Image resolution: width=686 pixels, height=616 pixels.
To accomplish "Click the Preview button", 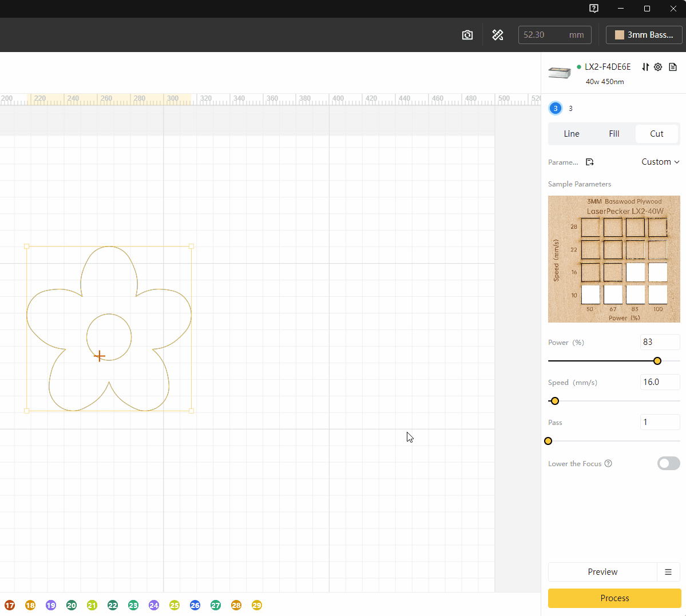I will pos(602,572).
